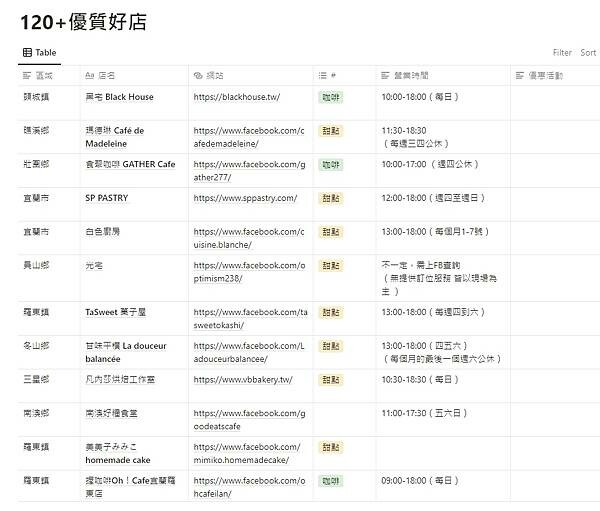The image size is (600, 511).
Task: Open the SP PASTRY page entry
Action: (107, 198)
